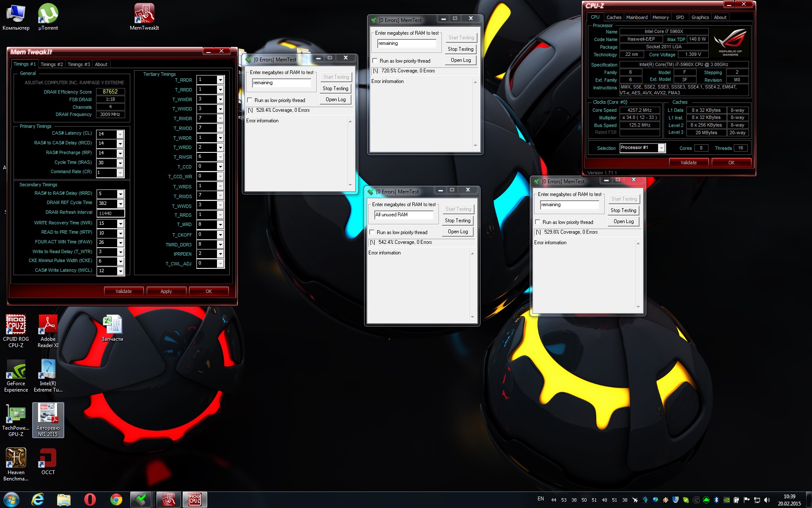The width and height of the screenshot is (812, 508).
Task: Click the Opera icon in taskbar
Action: coord(90,500)
